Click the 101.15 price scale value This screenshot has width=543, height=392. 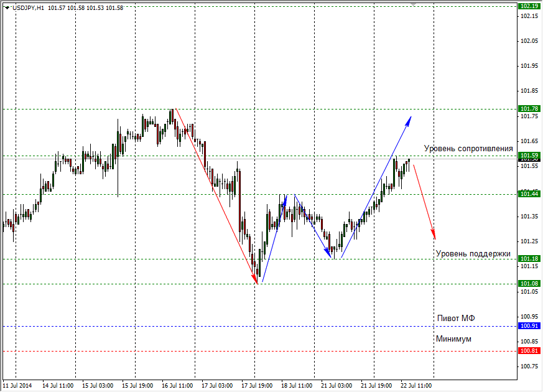[x=529, y=266]
